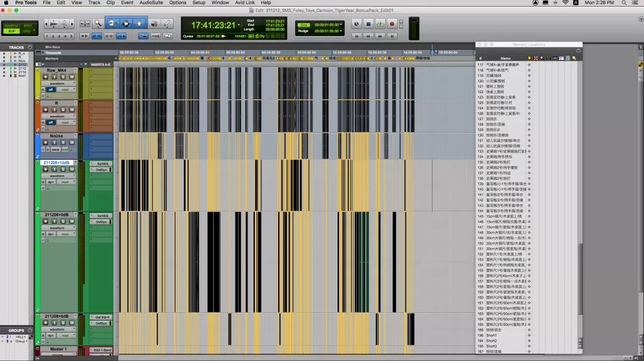The image size is (644, 361).
Task: Solo the R track
Action: (63, 110)
